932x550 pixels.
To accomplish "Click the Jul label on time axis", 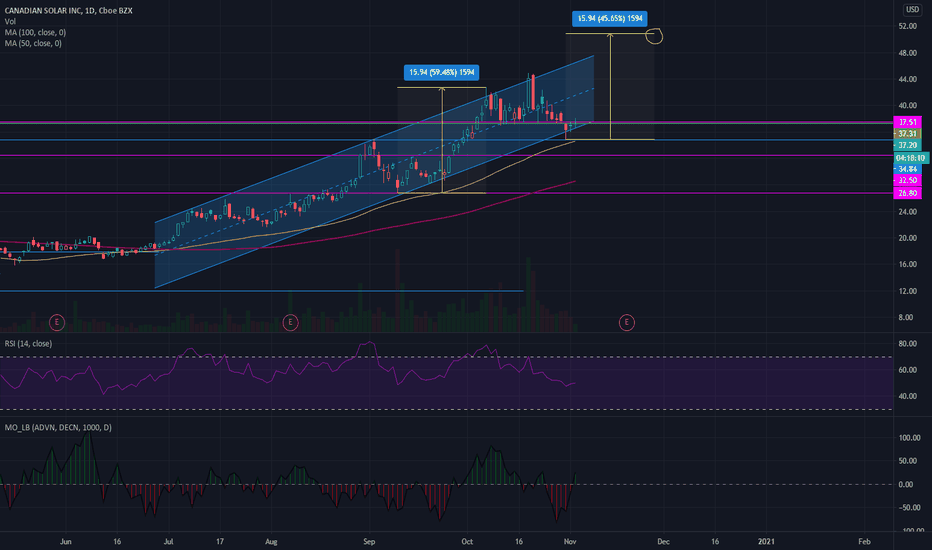I will pos(168,542).
